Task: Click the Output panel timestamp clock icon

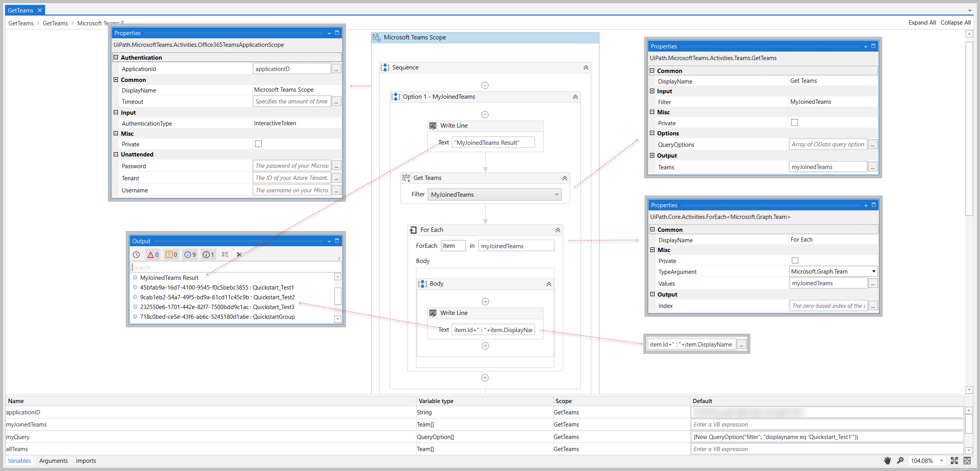Action: click(x=136, y=254)
